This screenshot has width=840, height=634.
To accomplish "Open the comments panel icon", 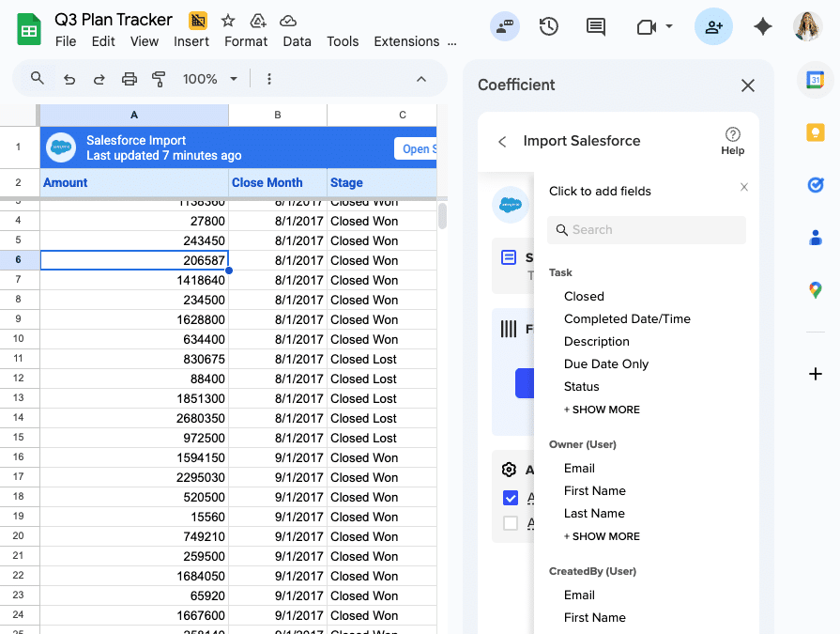I will click(596, 26).
